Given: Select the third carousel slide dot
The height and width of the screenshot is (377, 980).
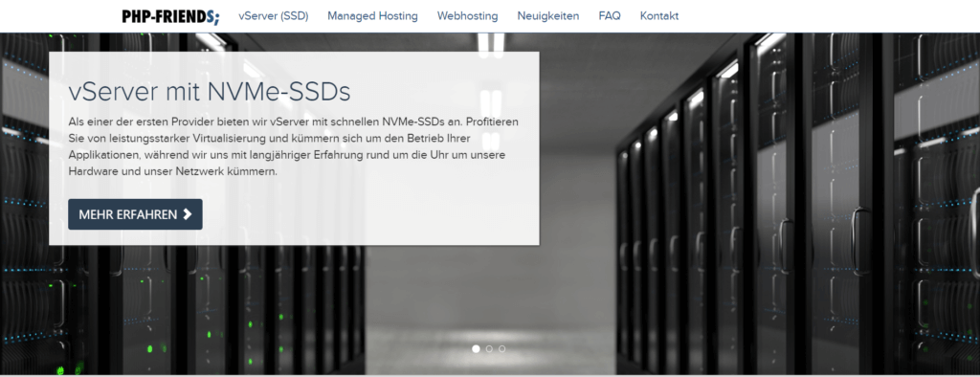Looking at the screenshot, I should point(501,349).
